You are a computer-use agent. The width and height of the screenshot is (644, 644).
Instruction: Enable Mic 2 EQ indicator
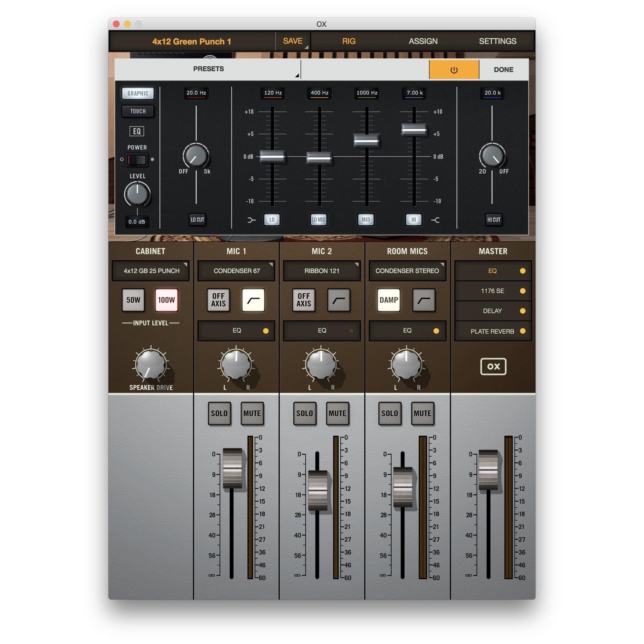pyautogui.click(x=351, y=331)
